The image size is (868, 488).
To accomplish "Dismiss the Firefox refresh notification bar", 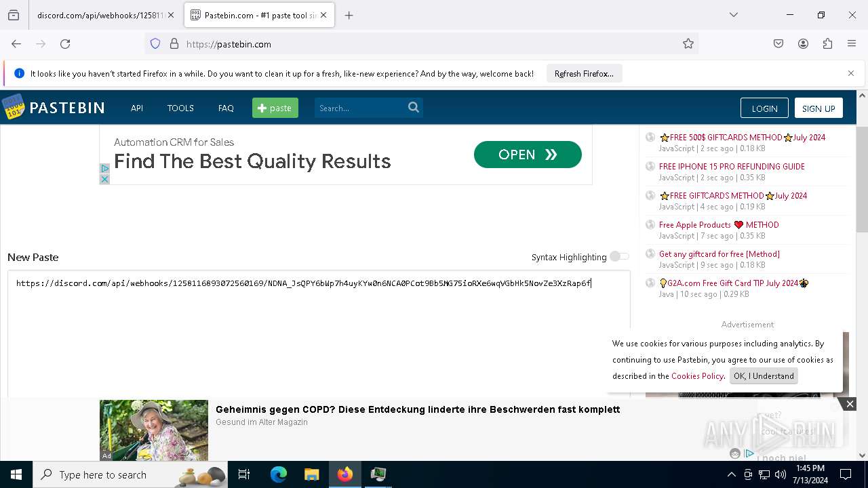I will coord(851,73).
